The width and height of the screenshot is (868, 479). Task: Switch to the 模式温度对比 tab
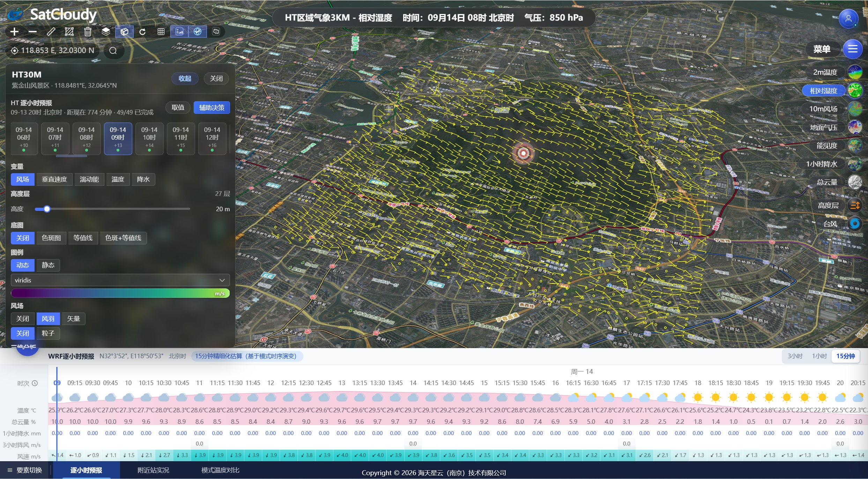click(220, 470)
